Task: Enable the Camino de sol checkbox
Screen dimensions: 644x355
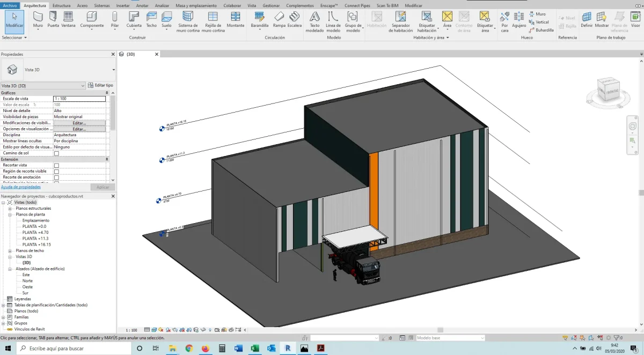Action: pyautogui.click(x=56, y=153)
